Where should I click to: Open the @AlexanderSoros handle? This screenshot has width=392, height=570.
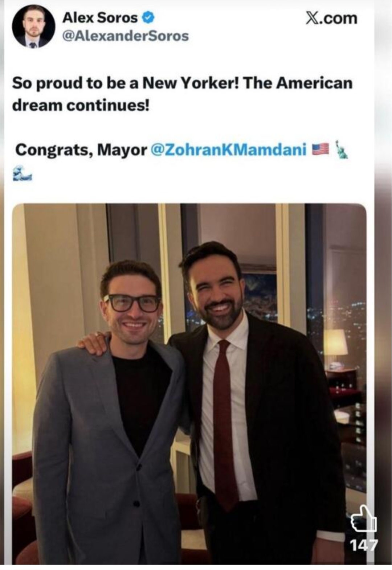pos(126,36)
